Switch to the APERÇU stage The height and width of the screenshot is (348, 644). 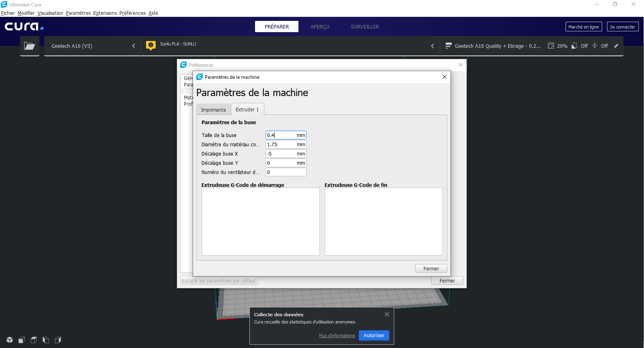click(320, 27)
